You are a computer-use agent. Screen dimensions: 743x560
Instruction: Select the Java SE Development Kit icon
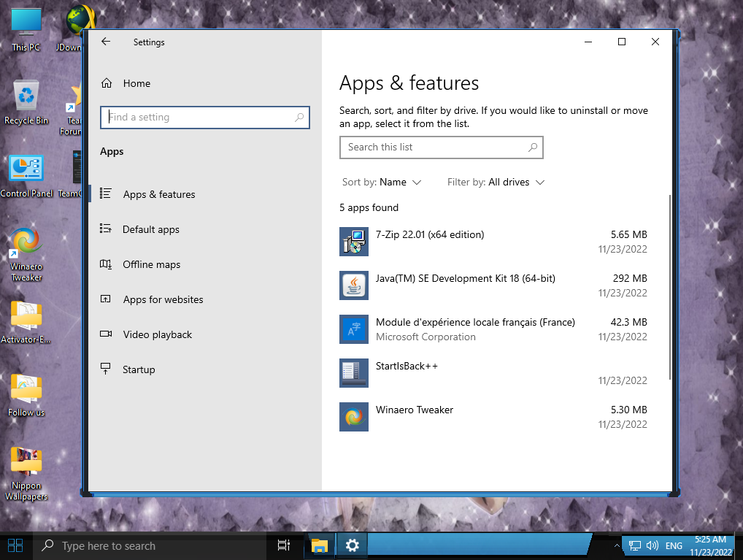[354, 285]
